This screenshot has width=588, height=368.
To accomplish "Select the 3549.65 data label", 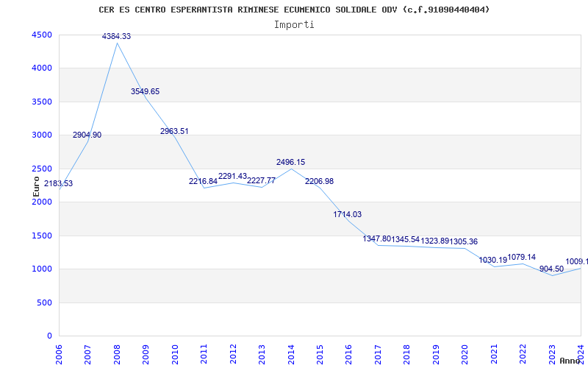I will click(145, 91).
